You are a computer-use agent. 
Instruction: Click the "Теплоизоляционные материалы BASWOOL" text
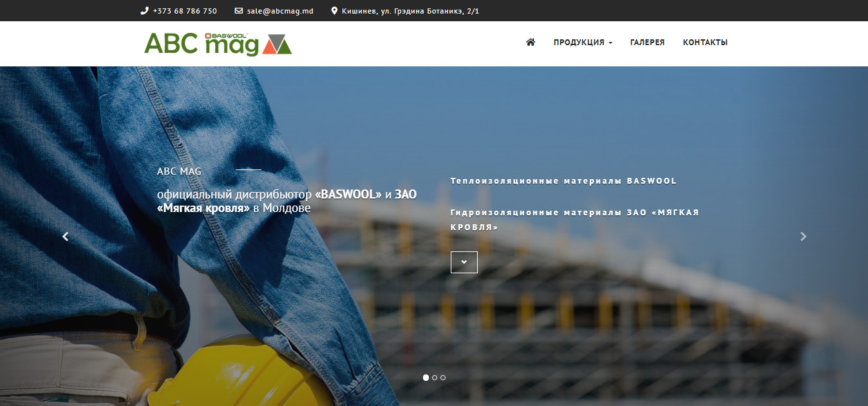[x=563, y=181]
